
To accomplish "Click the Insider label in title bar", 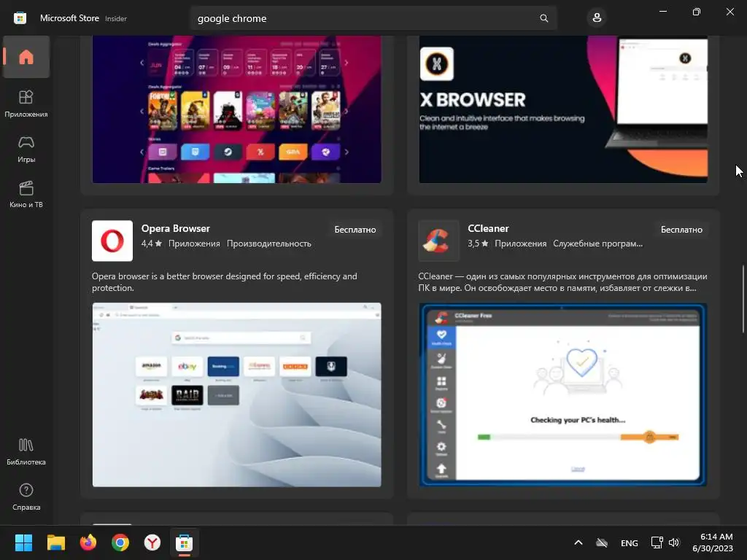I will coord(116,18).
